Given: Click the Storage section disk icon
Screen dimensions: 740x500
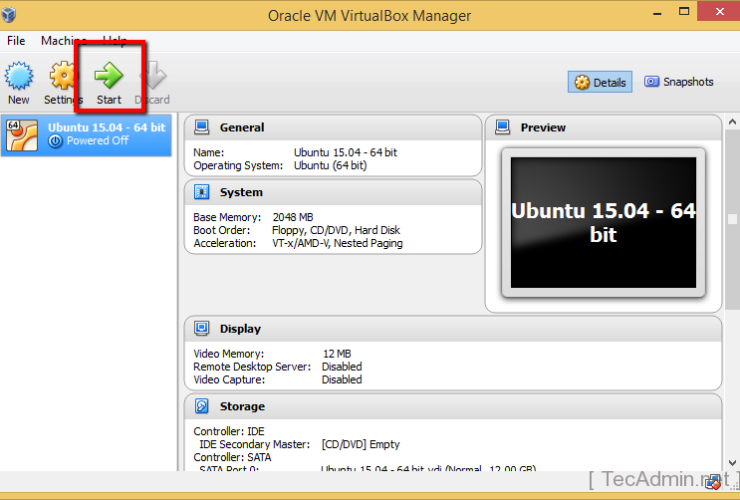Looking at the screenshot, I should (202, 406).
